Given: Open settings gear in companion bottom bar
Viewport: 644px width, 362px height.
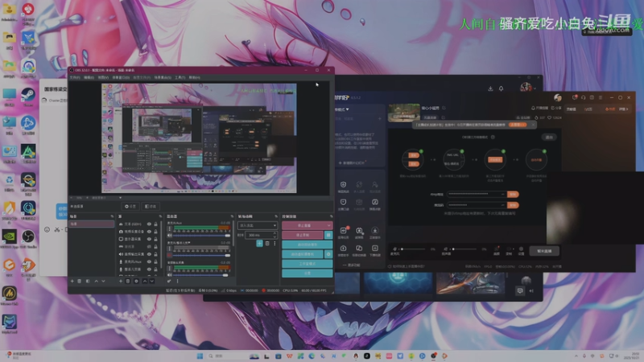Looking at the screenshot, I should click(521, 249).
